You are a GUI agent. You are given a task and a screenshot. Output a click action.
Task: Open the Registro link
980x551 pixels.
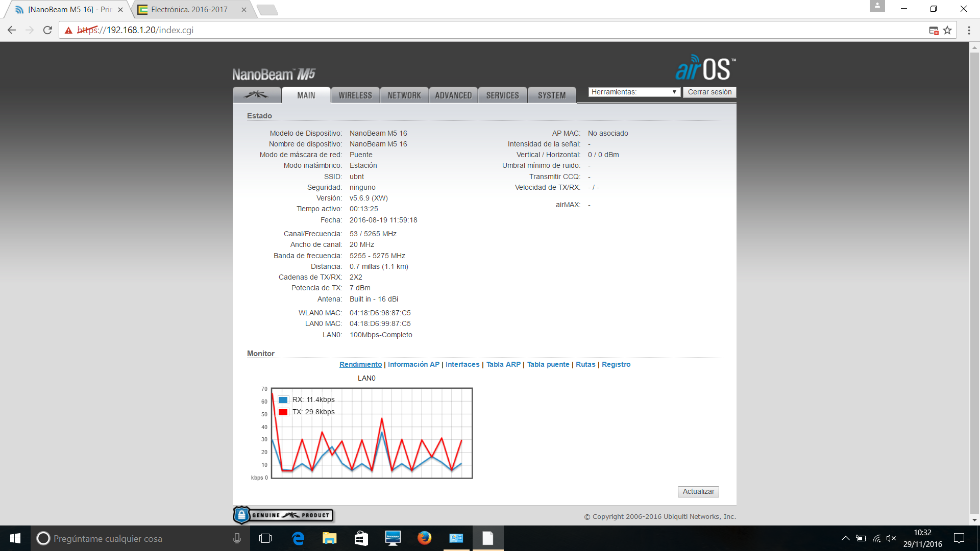point(616,364)
